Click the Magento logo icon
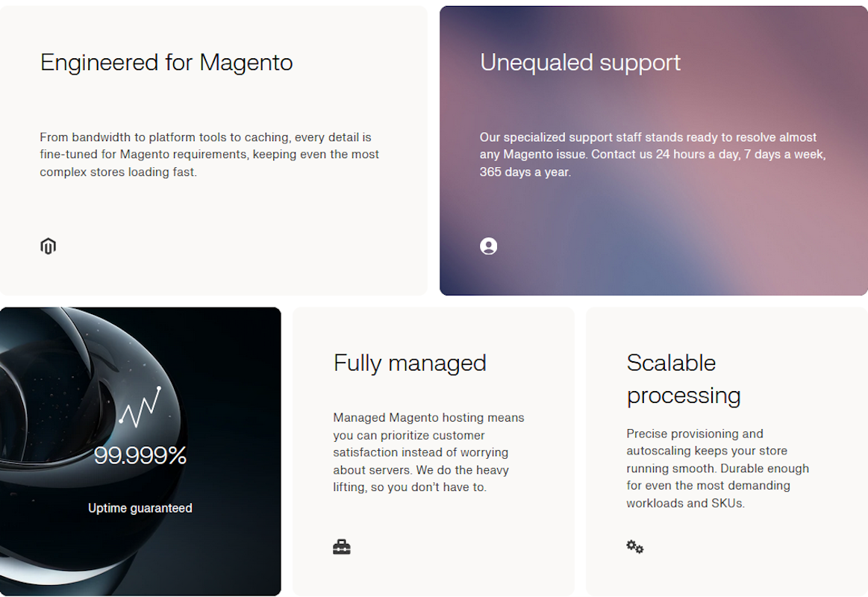Image resolution: width=868 pixels, height=597 pixels. (x=49, y=246)
